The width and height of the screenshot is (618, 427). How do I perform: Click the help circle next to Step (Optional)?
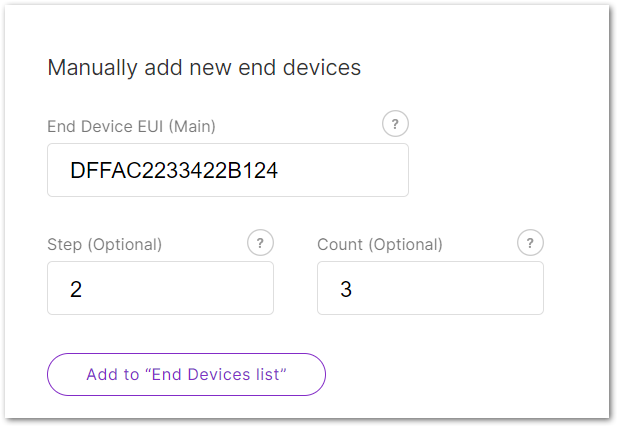coord(260,242)
